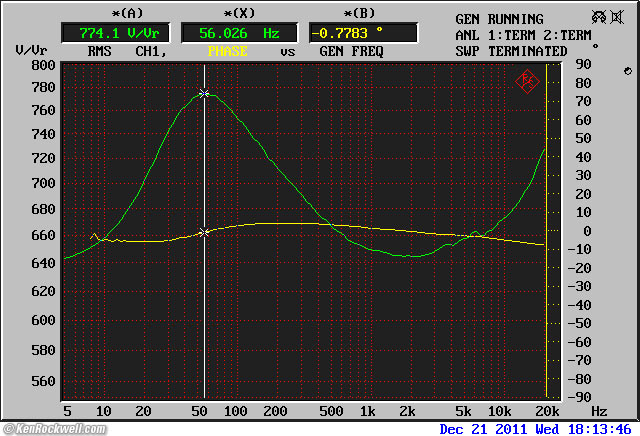Screen dimensions: 640x436
Task: Click the cursor crosshair marker on green curve peak
Action: tap(205, 94)
